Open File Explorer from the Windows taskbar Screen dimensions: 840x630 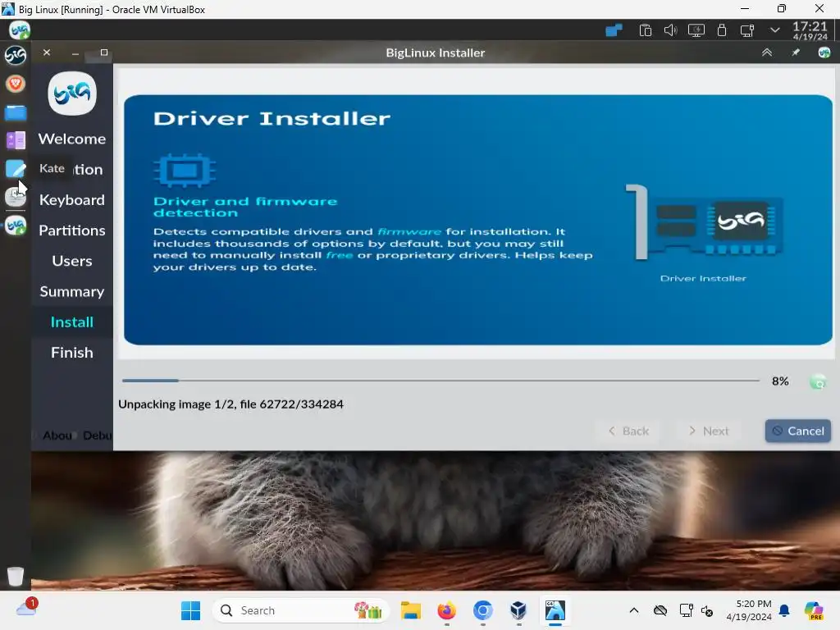pyautogui.click(x=411, y=610)
